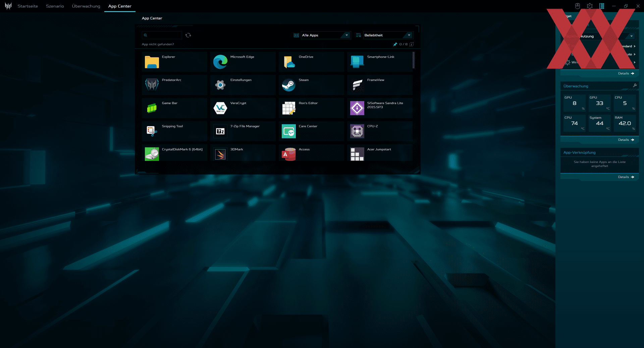Select the System 44 °C tile
Image resolution: width=644 pixels, height=348 pixels.
point(600,123)
